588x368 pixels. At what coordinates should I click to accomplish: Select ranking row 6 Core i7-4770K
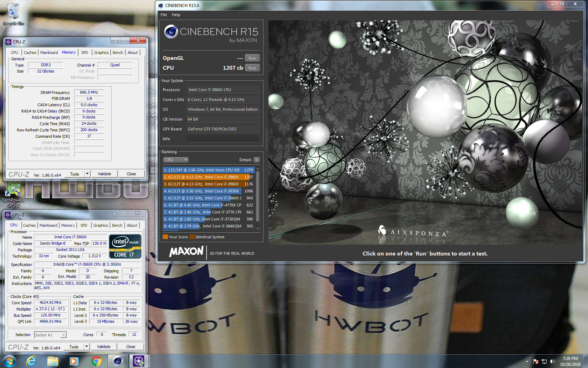[x=209, y=205]
